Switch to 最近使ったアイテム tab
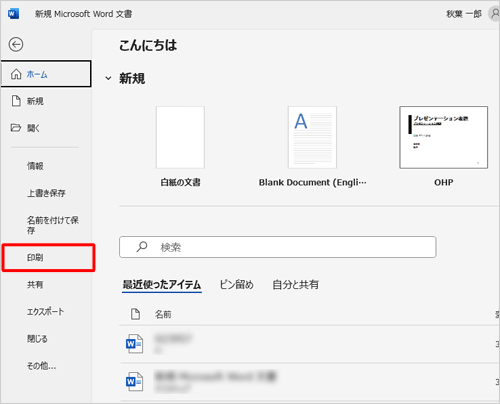 point(162,285)
